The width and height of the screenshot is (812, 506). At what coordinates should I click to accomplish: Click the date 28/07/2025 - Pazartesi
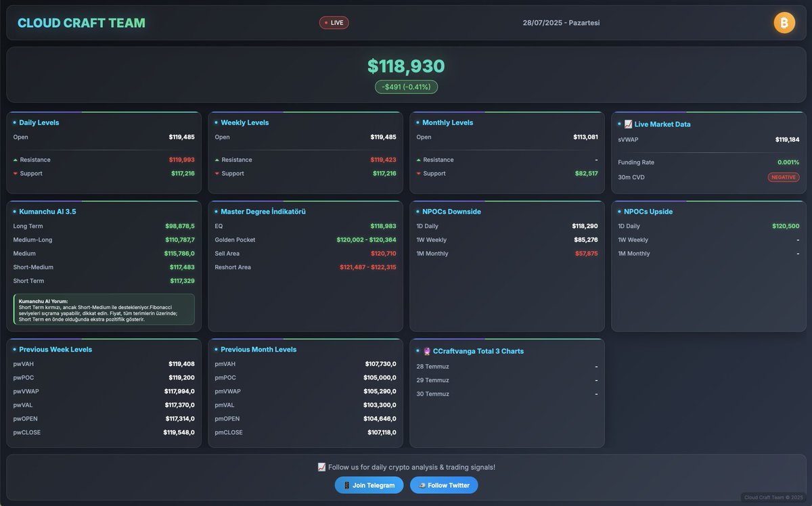561,23
